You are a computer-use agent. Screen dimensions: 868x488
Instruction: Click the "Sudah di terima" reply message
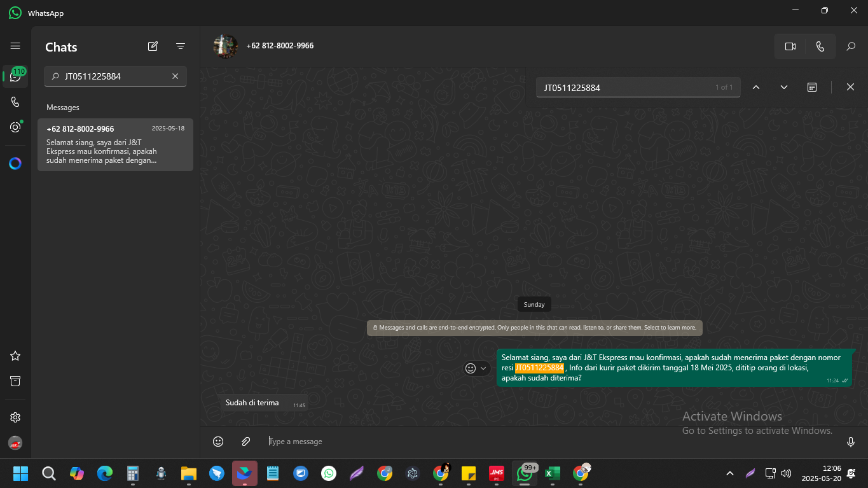pos(265,403)
